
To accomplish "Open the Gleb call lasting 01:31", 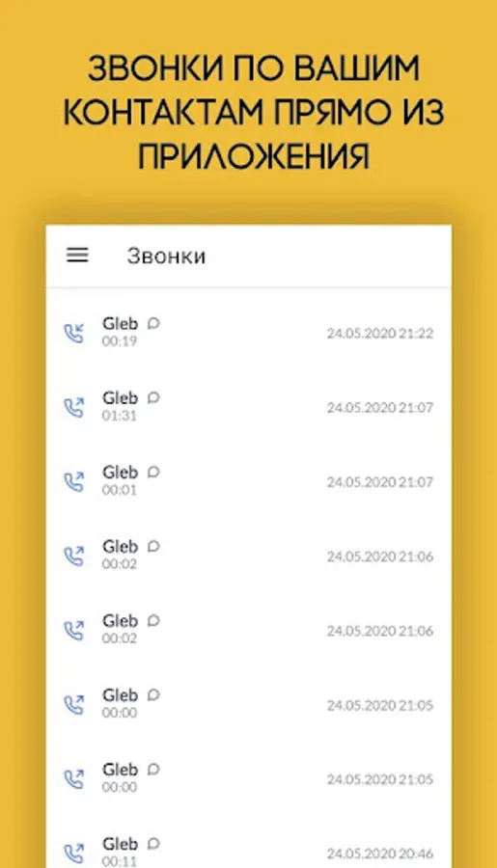I will click(248, 407).
